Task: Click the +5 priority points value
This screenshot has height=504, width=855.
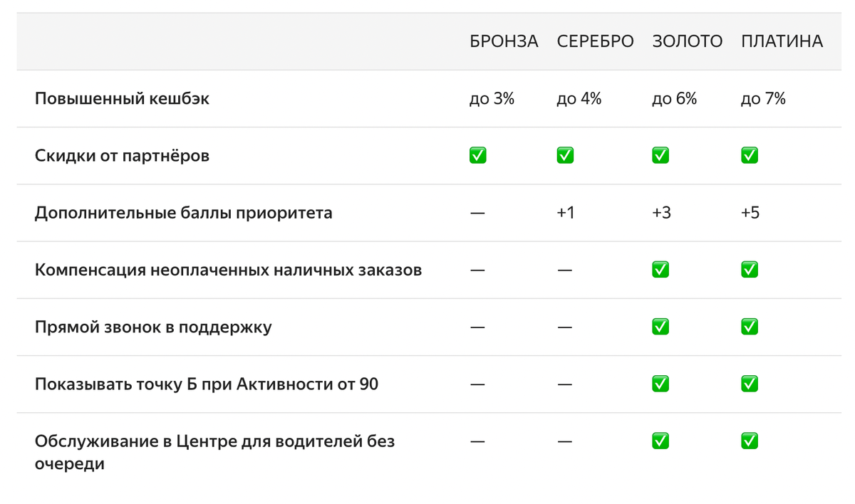Action: point(750,213)
